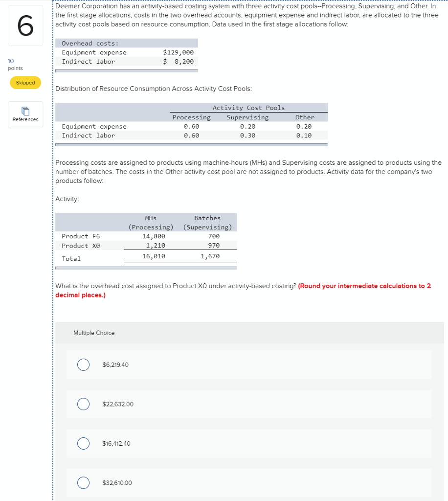Click the Overhead costs: table header
This screenshot has width=448, height=501.
pos(90,44)
